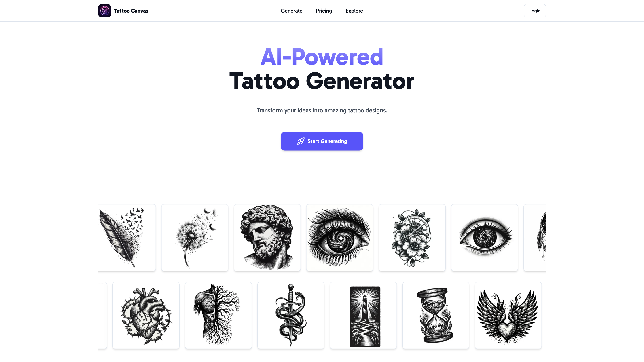Image resolution: width=644 pixels, height=362 pixels.
Task: Open the winged heart tattoo design
Action: coord(508,315)
